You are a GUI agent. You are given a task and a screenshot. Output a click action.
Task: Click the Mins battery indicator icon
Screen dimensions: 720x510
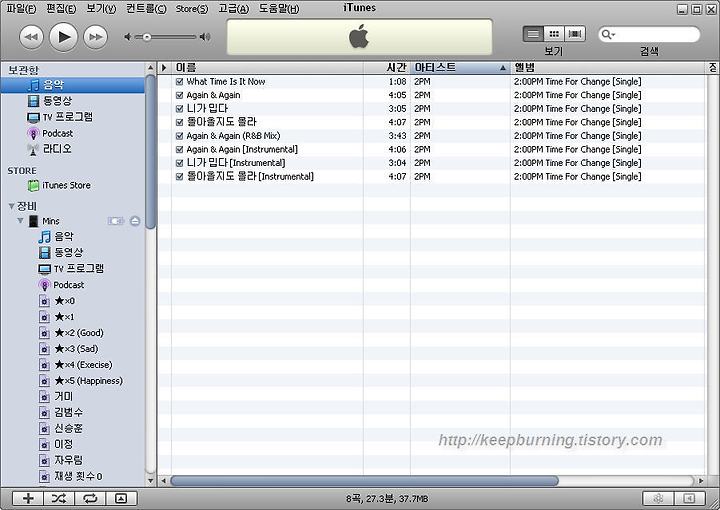[116, 221]
